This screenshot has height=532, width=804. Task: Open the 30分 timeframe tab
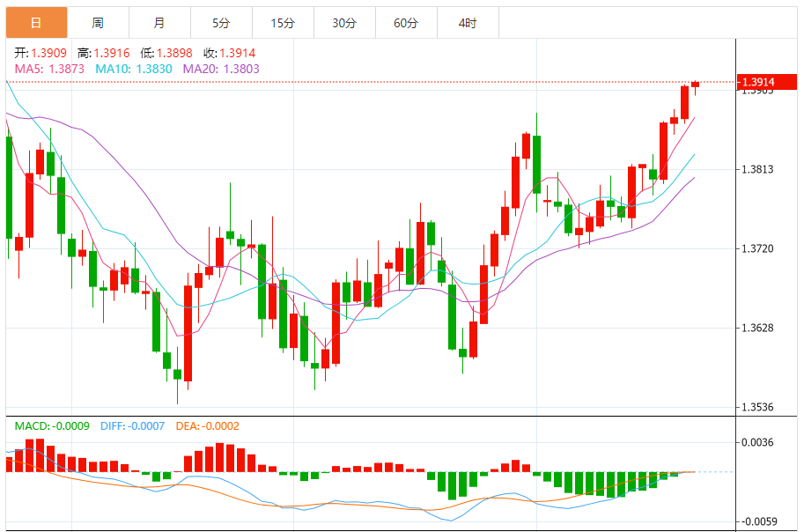(x=344, y=23)
